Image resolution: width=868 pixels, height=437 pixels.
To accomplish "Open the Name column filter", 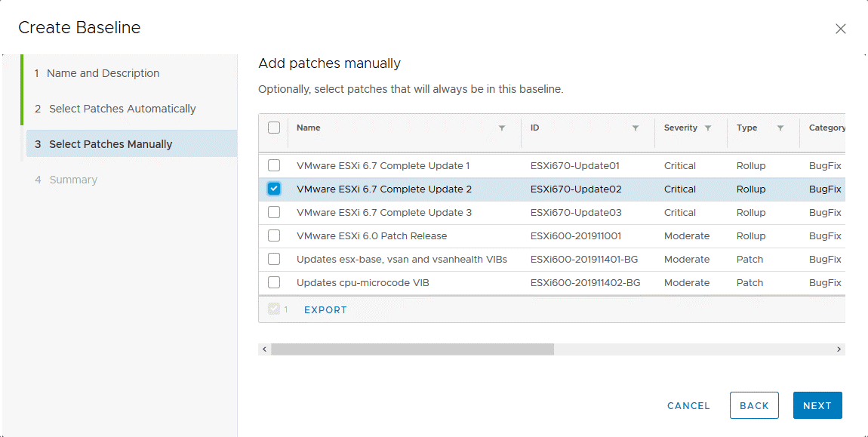I will pos(503,128).
